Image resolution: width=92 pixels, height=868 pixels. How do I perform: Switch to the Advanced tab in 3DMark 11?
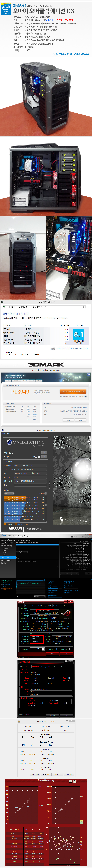pos(16,381)
